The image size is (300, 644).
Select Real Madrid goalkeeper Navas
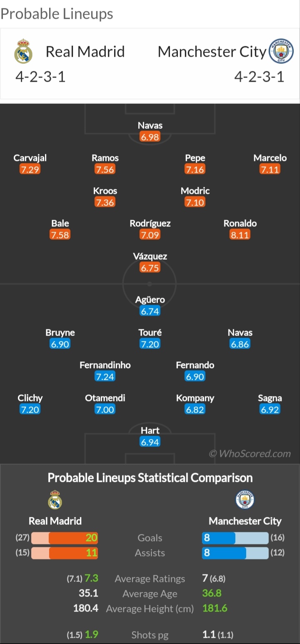(150, 125)
